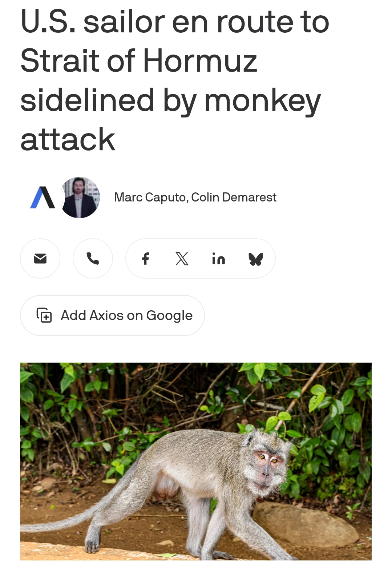Image resolution: width=392 pixels, height=575 pixels.
Task: Open the author profile photo
Action: (x=80, y=197)
